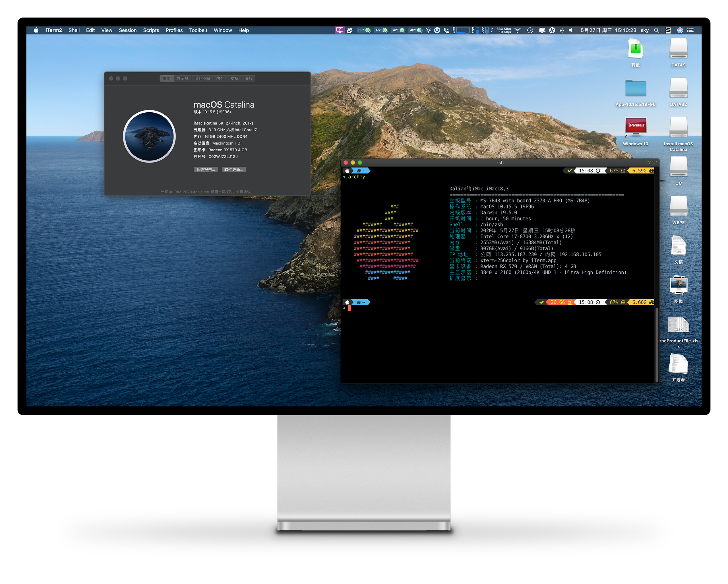Image resolution: width=728 pixels, height=584 pixels.
Task: Open the Notification Center list icon
Action: tap(691, 30)
